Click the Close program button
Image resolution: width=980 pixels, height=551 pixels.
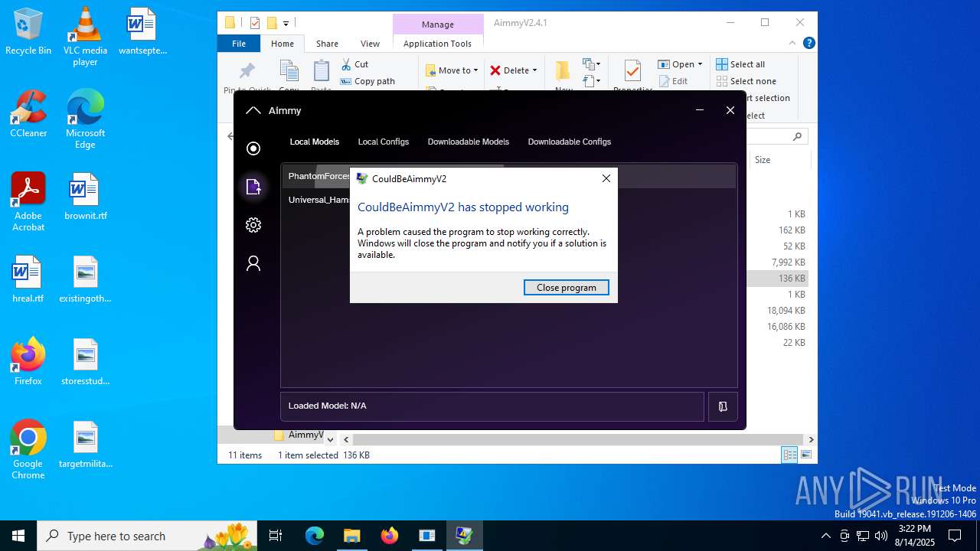pyautogui.click(x=567, y=288)
